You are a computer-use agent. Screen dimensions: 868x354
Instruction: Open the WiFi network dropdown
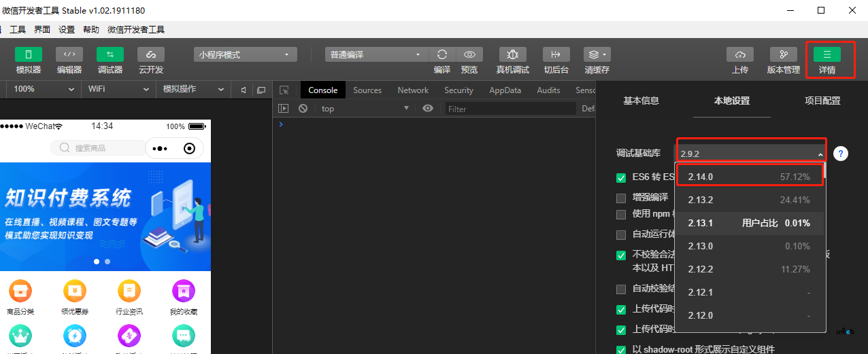[118, 90]
